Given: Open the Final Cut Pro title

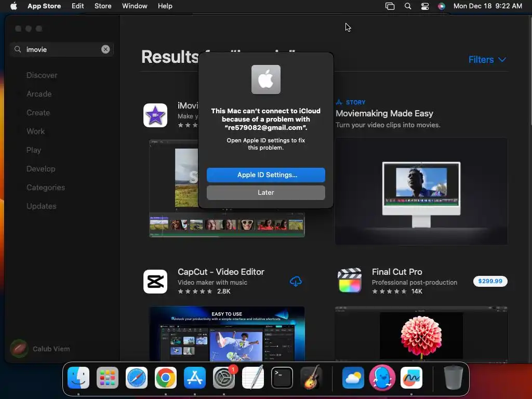Looking at the screenshot, I should click(397, 272).
